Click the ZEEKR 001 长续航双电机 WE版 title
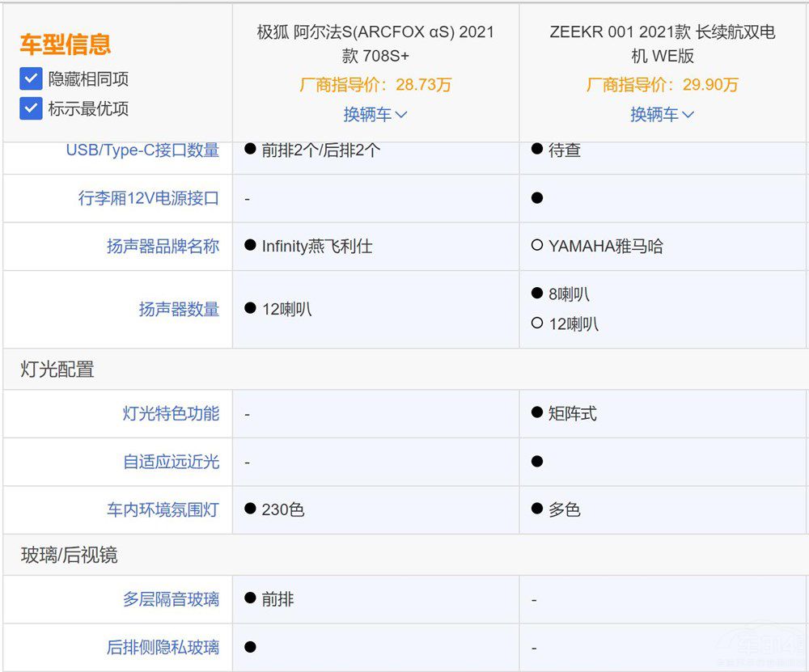The width and height of the screenshot is (809, 672). pos(662,44)
